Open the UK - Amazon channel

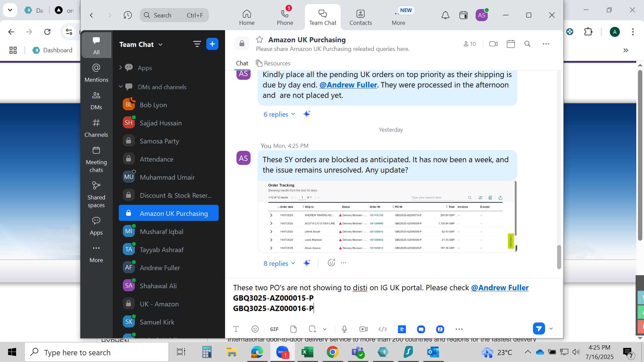(x=168, y=304)
